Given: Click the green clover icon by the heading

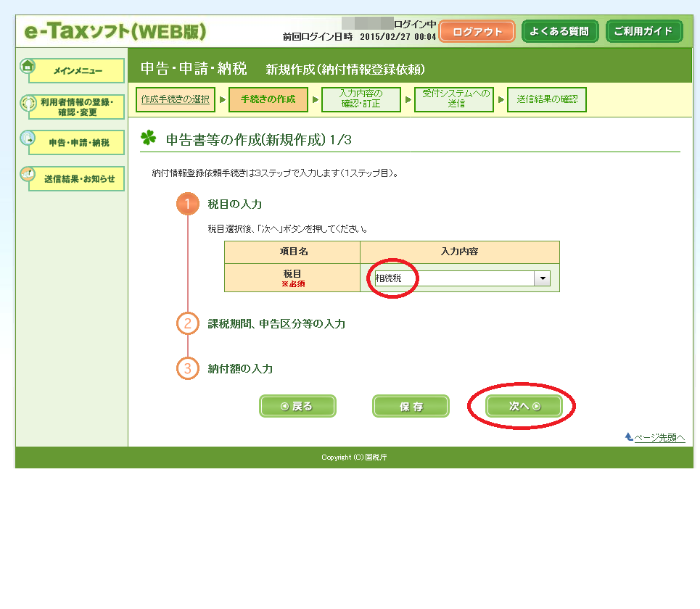Looking at the screenshot, I should tap(149, 138).
